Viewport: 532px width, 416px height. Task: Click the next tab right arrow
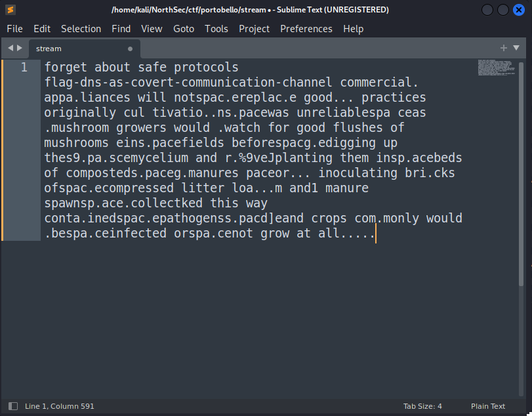[20, 48]
